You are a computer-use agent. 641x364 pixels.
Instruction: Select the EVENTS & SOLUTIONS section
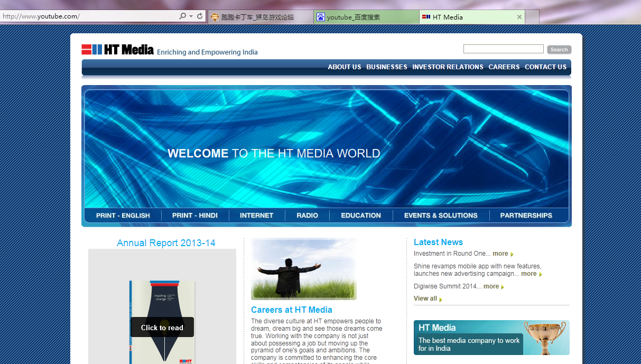pyautogui.click(x=441, y=216)
